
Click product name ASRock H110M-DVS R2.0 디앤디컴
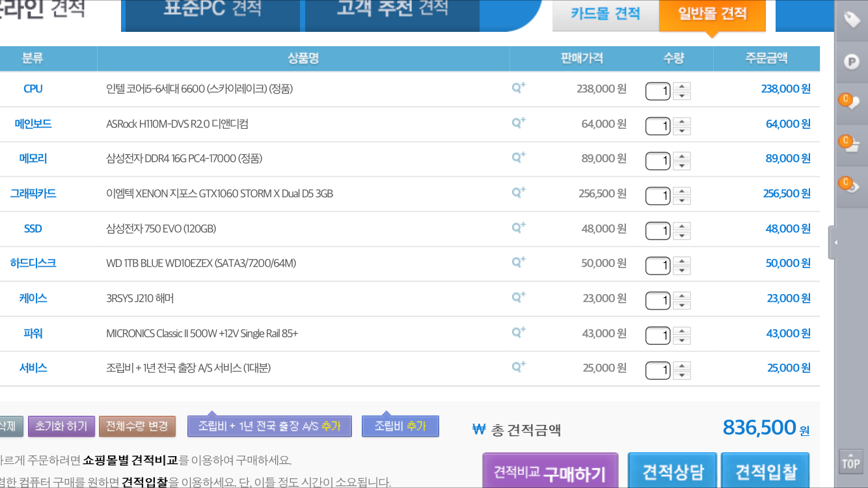[x=177, y=124]
